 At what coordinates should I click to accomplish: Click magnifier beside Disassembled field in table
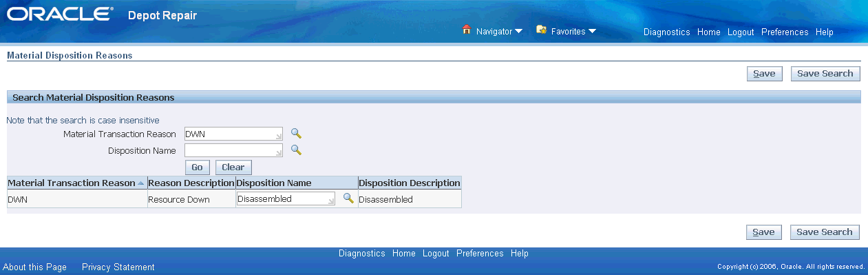[x=348, y=198]
